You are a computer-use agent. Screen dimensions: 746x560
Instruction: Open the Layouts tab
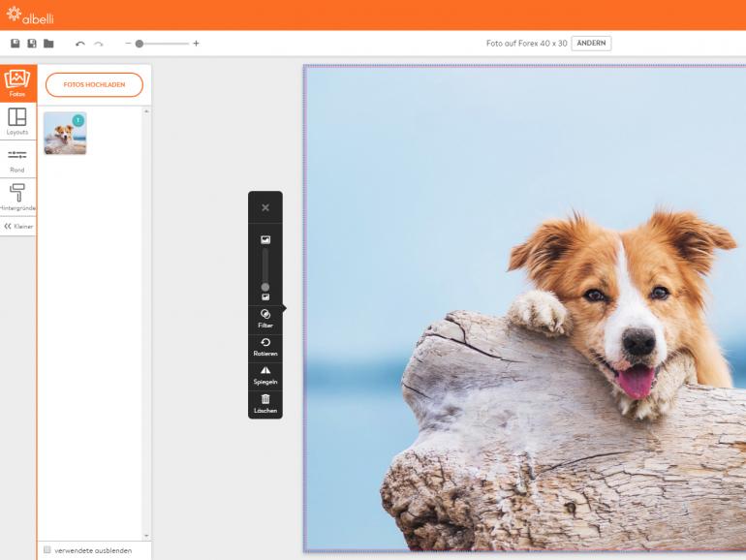click(17, 121)
